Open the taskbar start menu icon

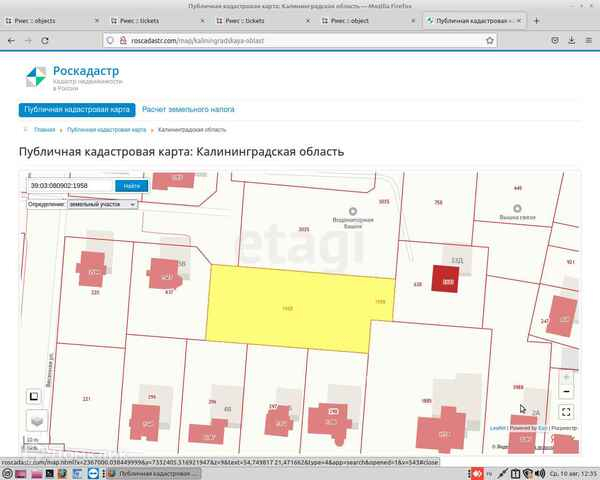click(x=7, y=474)
